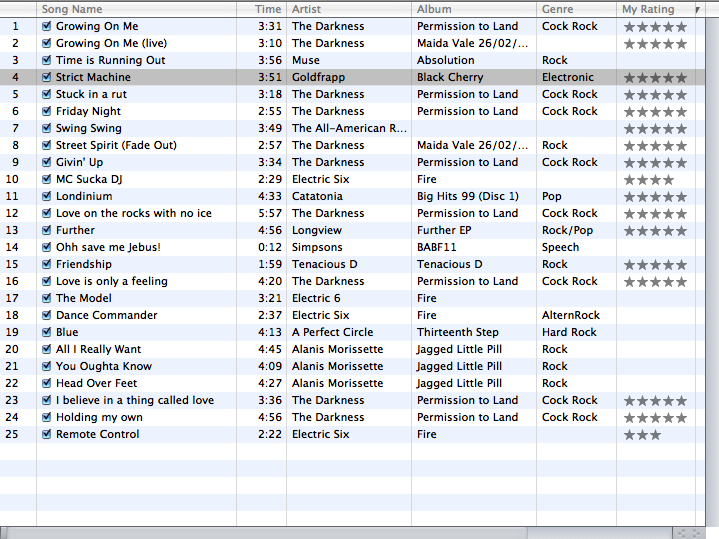The height and width of the screenshot is (539, 719).
Task: Click genre 'Rock/Pop'
Action: click(567, 230)
